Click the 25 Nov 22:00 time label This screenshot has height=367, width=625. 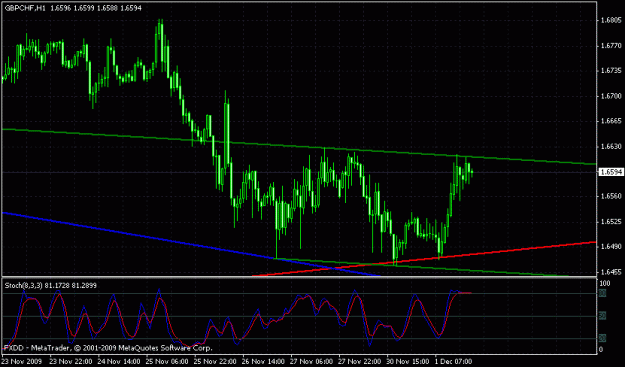click(x=216, y=362)
